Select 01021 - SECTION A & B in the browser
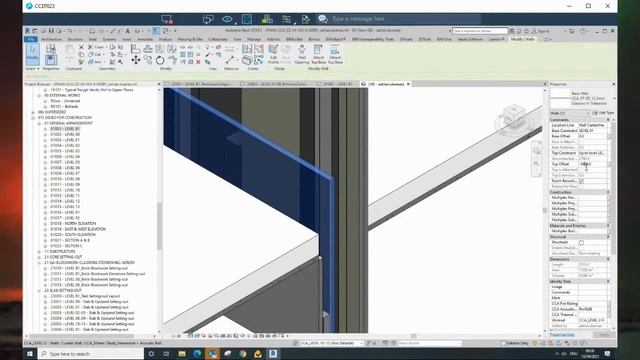The height and width of the screenshot is (360, 640). point(70,240)
